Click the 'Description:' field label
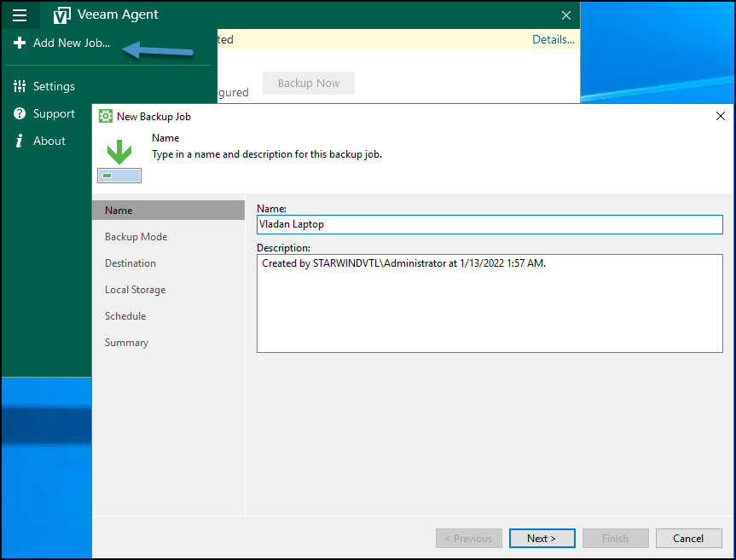 [x=283, y=248]
